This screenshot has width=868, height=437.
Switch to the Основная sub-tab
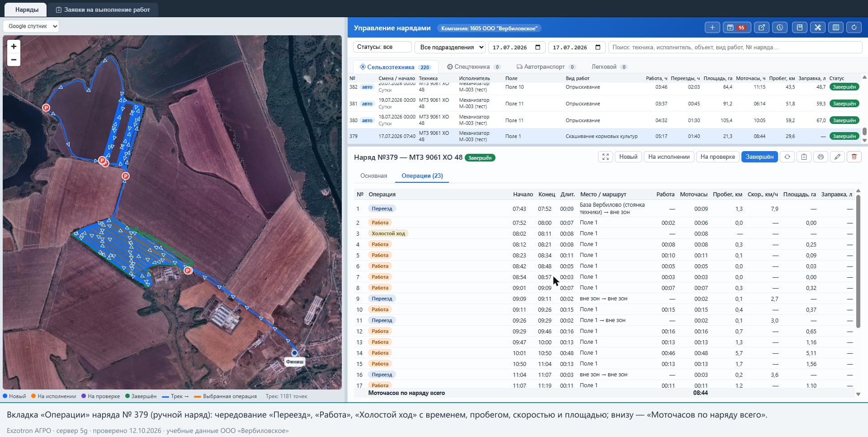[x=373, y=176]
